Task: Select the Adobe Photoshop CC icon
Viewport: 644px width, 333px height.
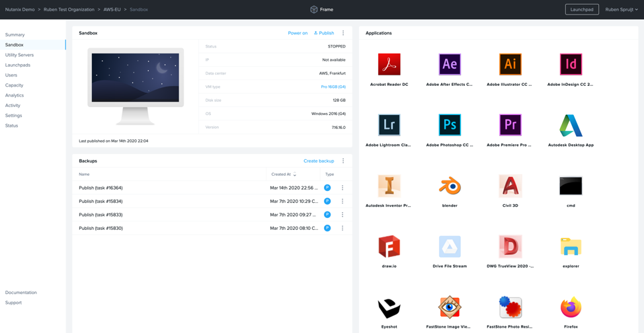Action: coord(450,125)
